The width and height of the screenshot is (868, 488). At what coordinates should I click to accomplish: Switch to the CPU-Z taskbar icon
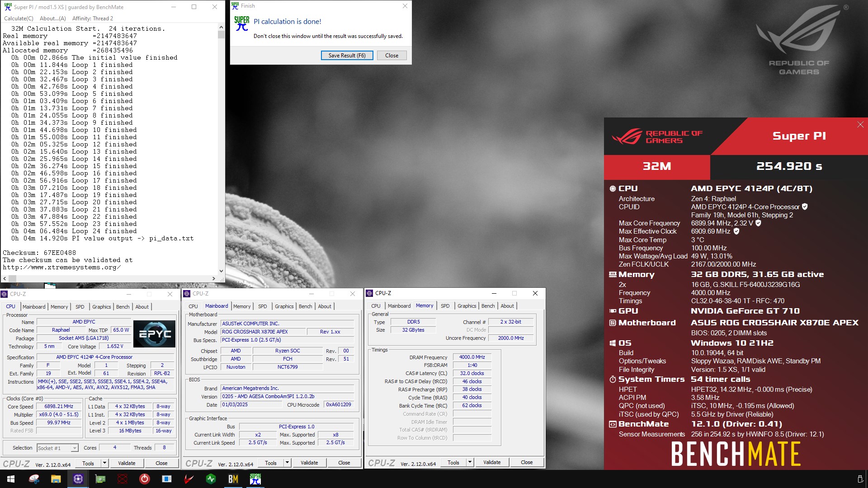[x=78, y=479]
